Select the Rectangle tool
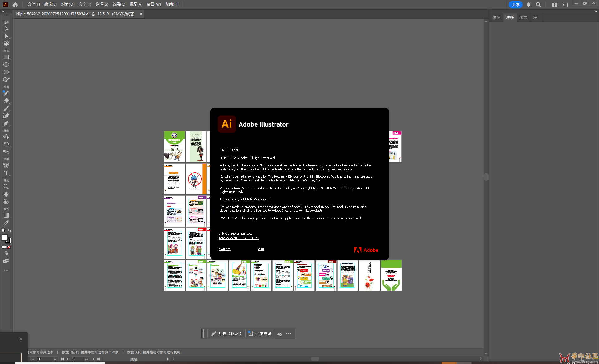The image size is (599, 364). click(6, 57)
